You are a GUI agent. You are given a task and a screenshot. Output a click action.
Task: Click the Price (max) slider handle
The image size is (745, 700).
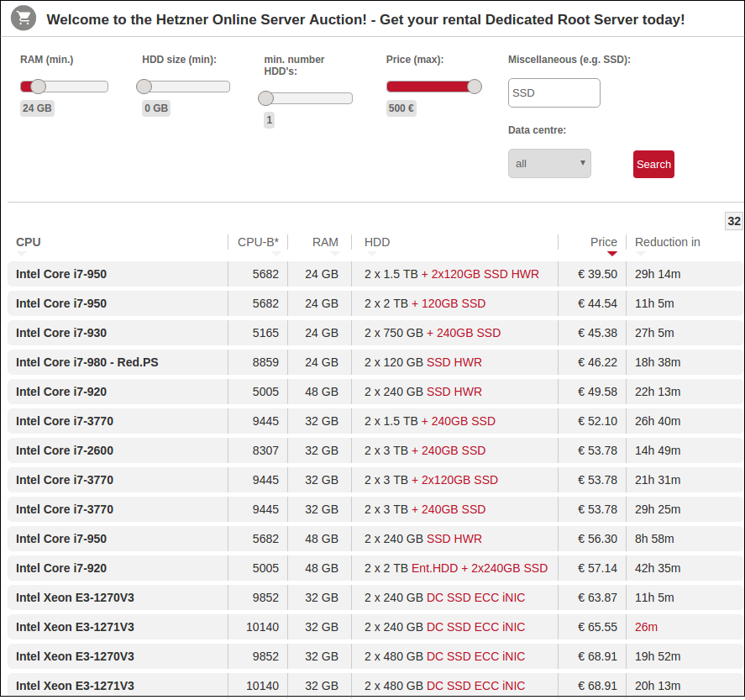475,87
